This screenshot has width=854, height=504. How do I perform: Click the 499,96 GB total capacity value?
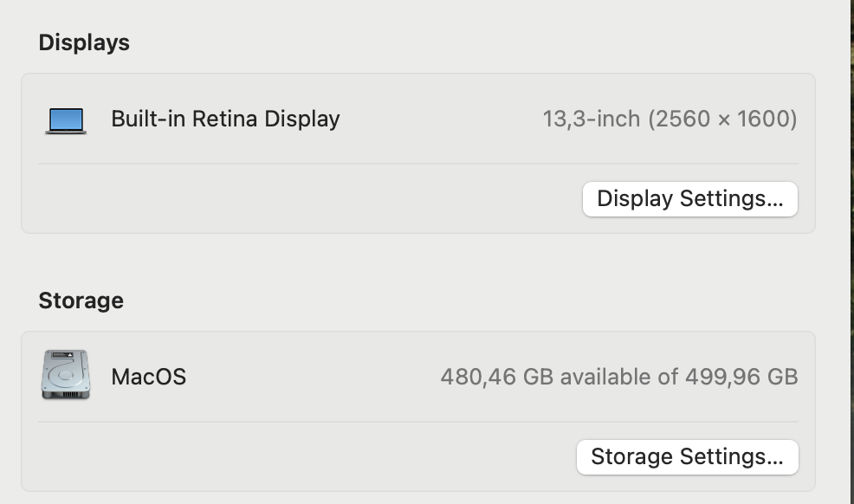(741, 377)
